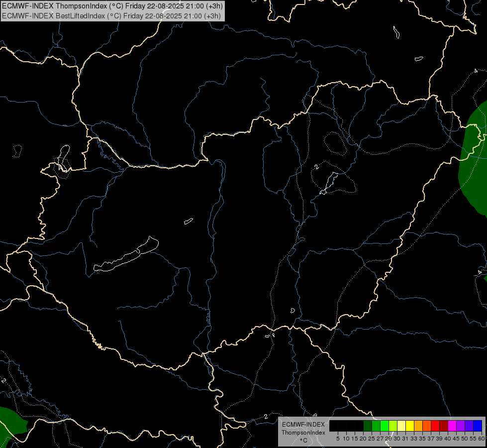The image size is (487, 448).
Task: Click the legend tick value '45'
Action: coord(456,439)
